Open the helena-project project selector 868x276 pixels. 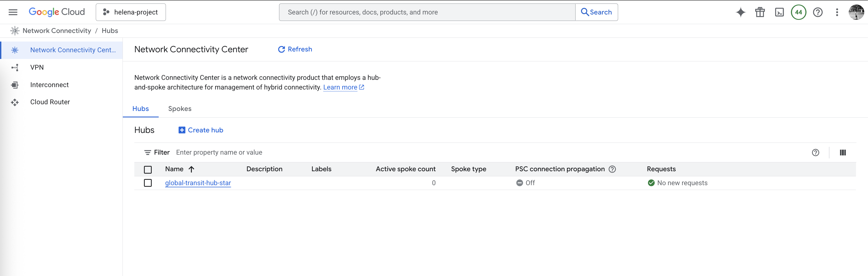tap(131, 12)
